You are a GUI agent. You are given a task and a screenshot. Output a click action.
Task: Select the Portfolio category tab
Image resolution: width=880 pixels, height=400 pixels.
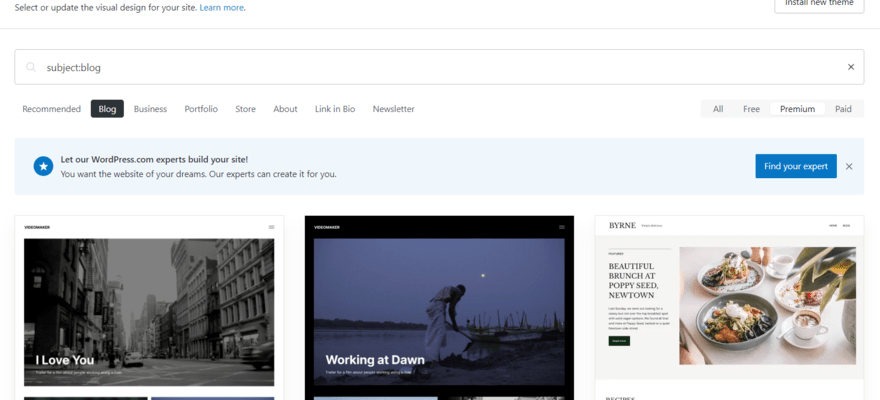click(201, 109)
